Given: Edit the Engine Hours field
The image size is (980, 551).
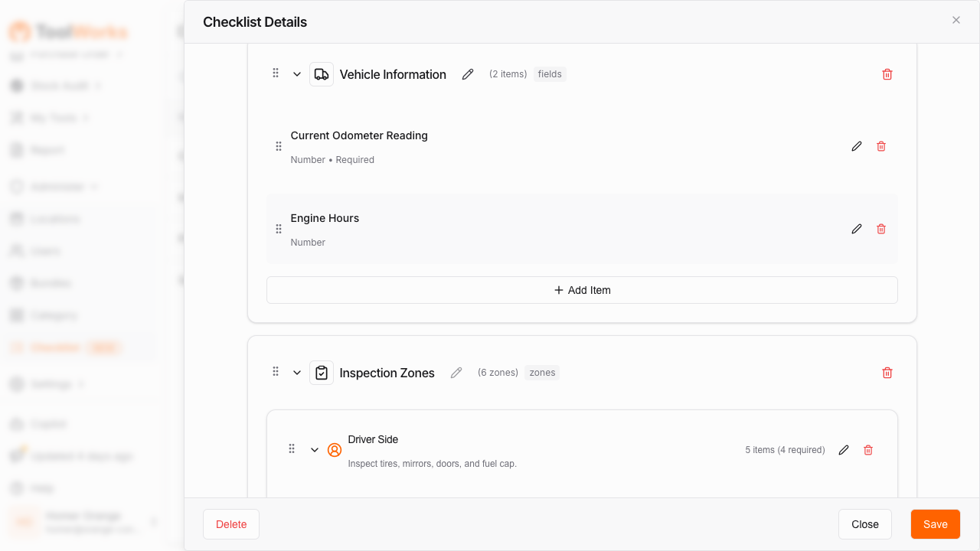Looking at the screenshot, I should click(857, 228).
